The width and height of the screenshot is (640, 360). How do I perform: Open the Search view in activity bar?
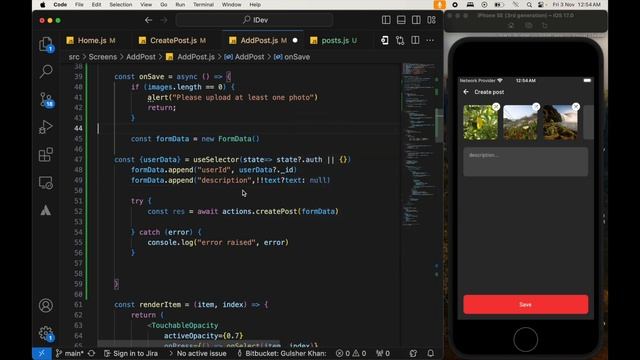coord(46,71)
